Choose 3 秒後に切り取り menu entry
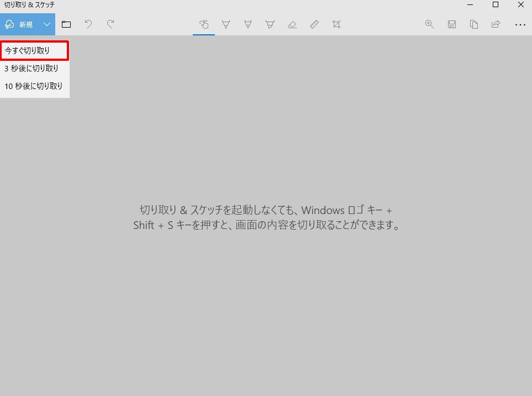Image resolution: width=532 pixels, height=396 pixels. (35, 68)
